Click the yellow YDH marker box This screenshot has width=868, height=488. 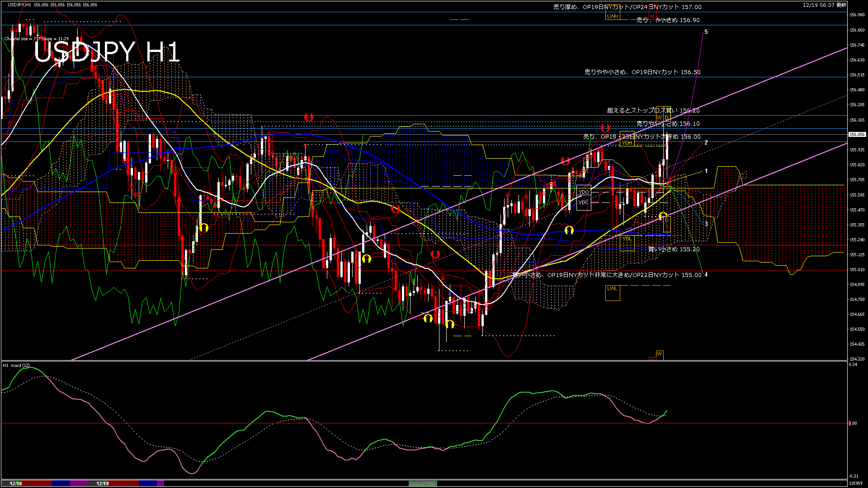[x=627, y=143]
